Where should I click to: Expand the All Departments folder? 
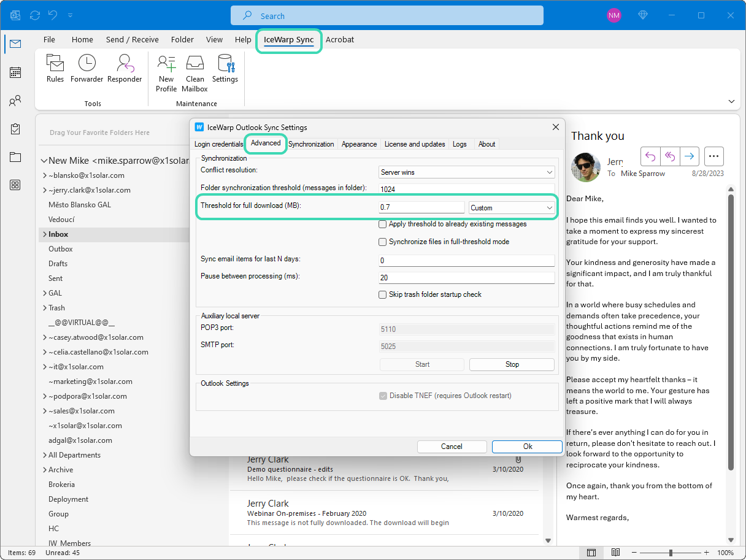coord(45,455)
